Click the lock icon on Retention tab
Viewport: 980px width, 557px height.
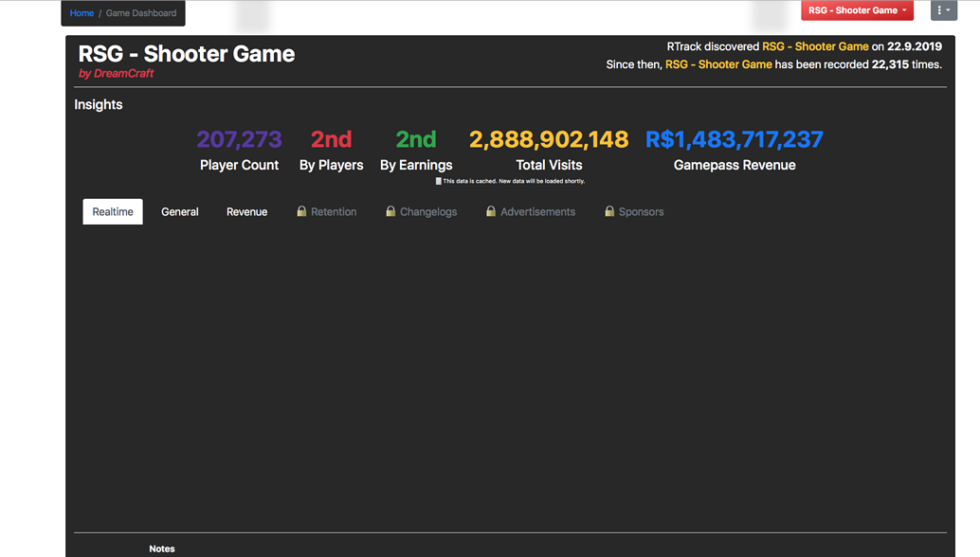click(x=299, y=211)
